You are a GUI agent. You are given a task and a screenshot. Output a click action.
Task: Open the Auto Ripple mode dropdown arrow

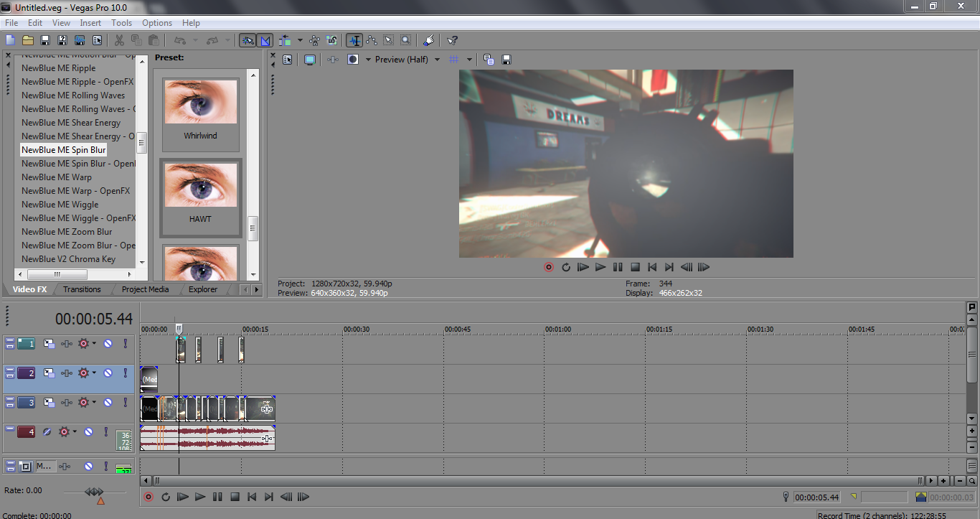[x=300, y=40]
